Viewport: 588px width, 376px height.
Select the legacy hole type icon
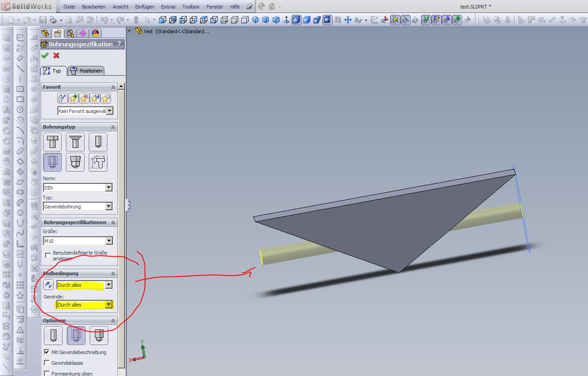(98, 162)
